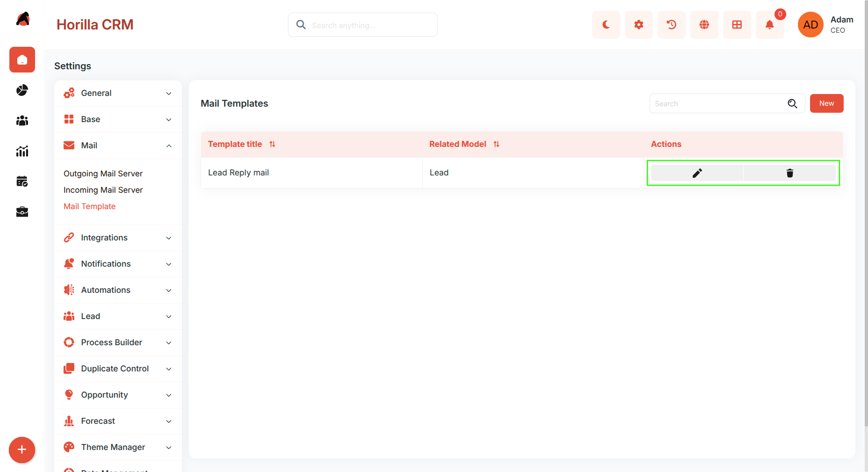Focus the Search anything global field
Screen dimensions: 868x472
tap(363, 25)
